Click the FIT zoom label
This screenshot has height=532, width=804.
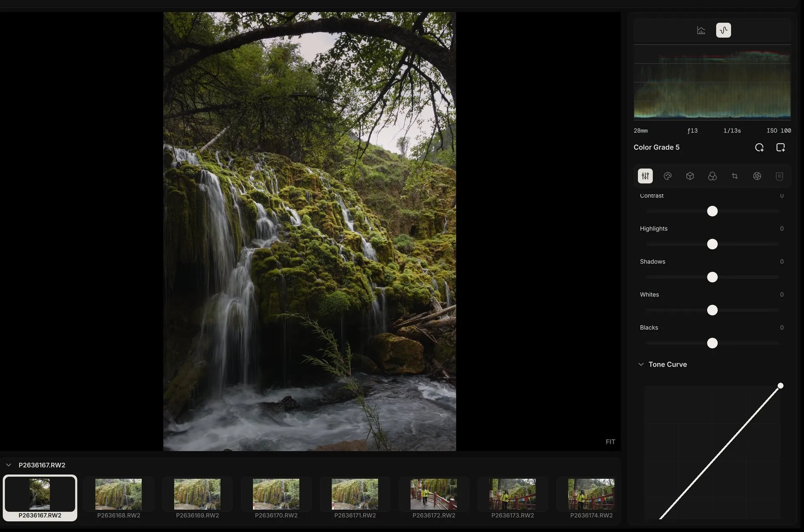(x=611, y=442)
